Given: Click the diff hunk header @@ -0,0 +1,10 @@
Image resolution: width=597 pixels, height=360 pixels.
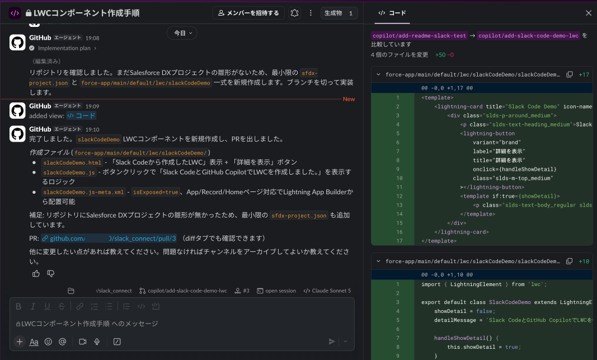Looking at the screenshot, I should tap(447, 274).
